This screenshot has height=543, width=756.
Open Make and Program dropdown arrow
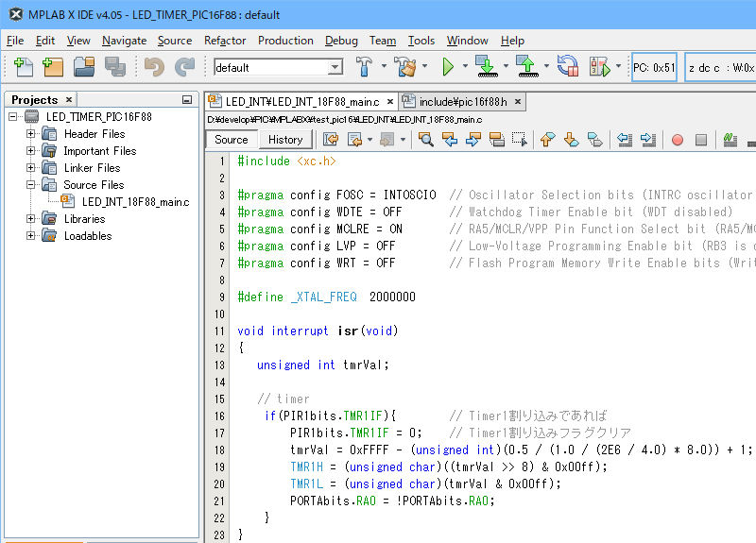point(506,65)
